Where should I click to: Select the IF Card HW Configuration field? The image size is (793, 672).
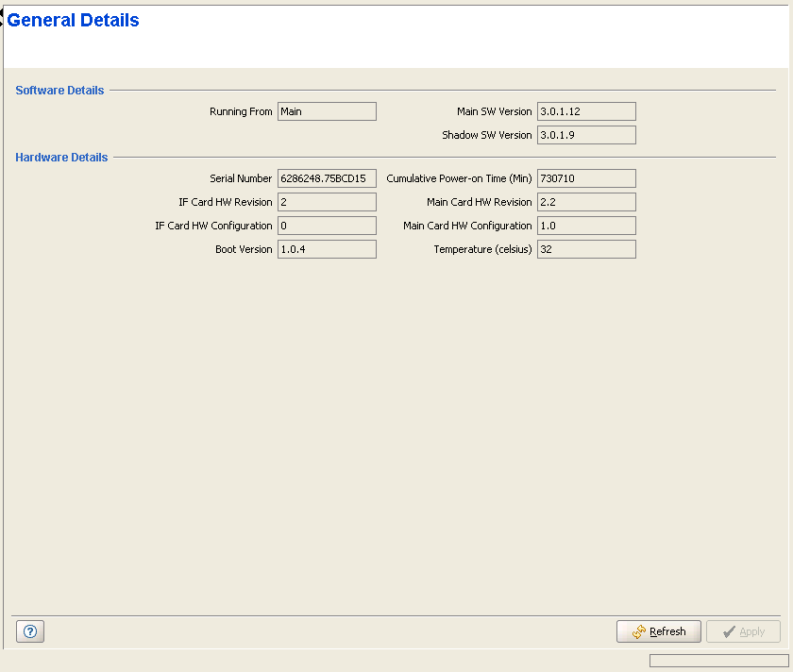327,226
